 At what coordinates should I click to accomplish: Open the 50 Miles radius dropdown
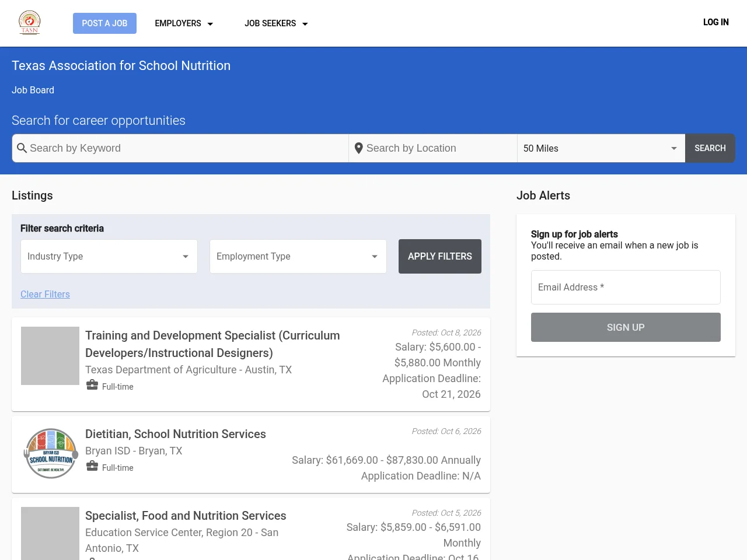(x=601, y=148)
